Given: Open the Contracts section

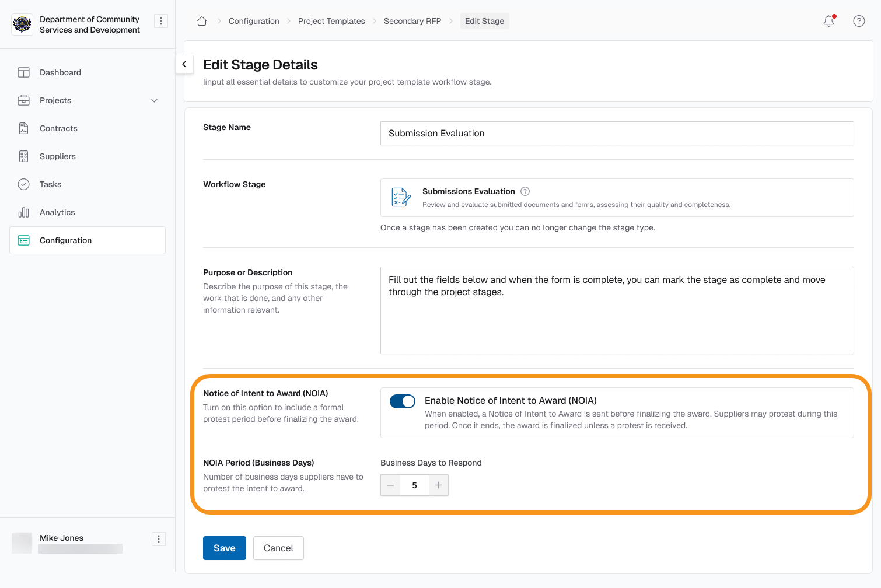Looking at the screenshot, I should [23, 128].
